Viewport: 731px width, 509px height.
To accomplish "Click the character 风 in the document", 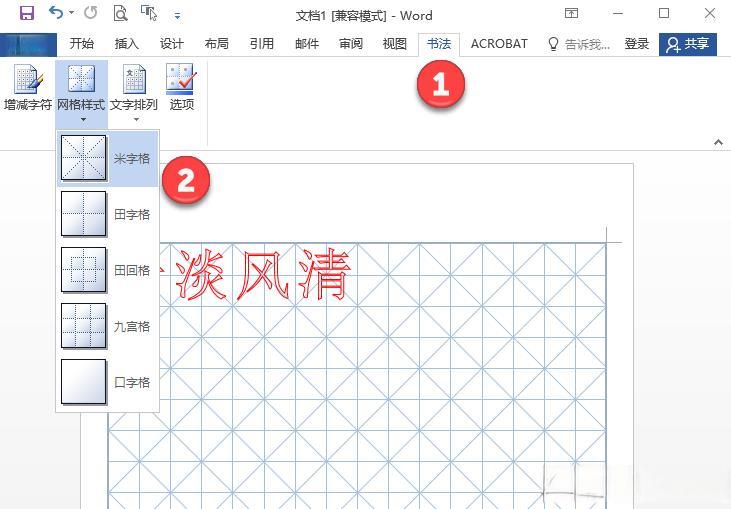I will point(262,275).
